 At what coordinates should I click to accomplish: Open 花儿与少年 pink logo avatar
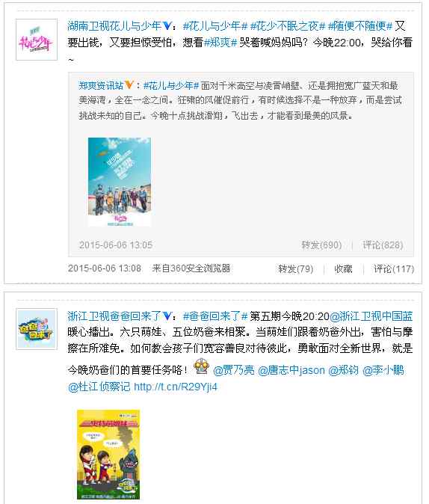pos(37,40)
